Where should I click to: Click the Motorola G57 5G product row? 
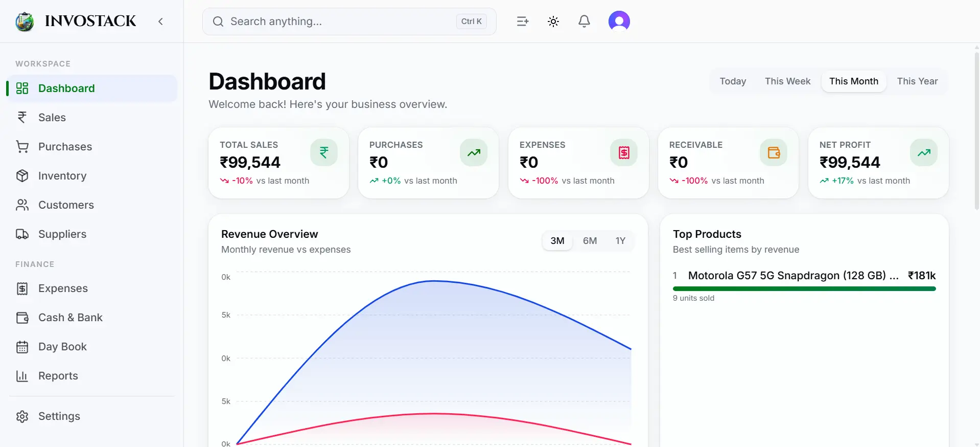point(804,286)
